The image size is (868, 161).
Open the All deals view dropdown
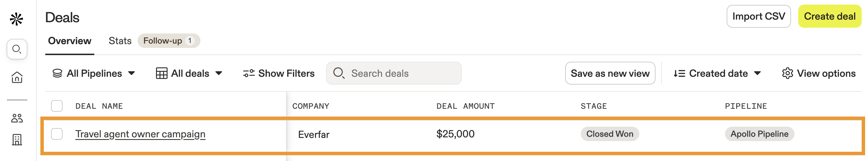coord(189,73)
